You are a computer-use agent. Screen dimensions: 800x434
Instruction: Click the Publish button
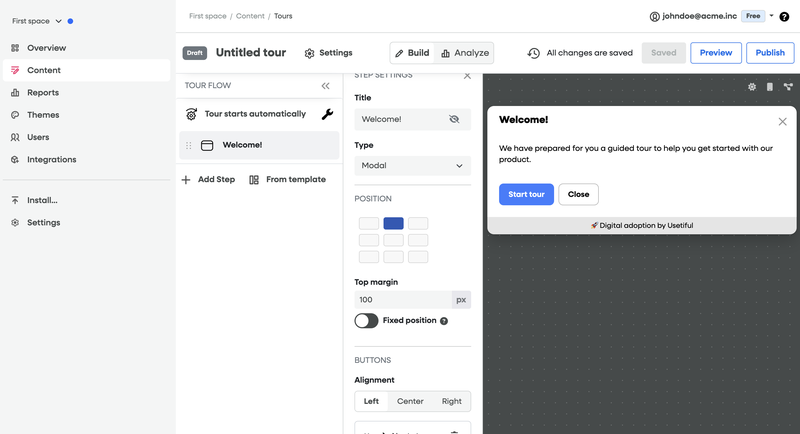770,53
